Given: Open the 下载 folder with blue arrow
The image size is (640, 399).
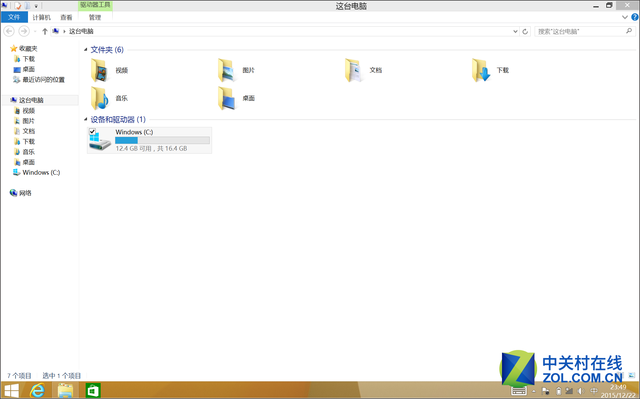Looking at the screenshot, I should (x=481, y=71).
